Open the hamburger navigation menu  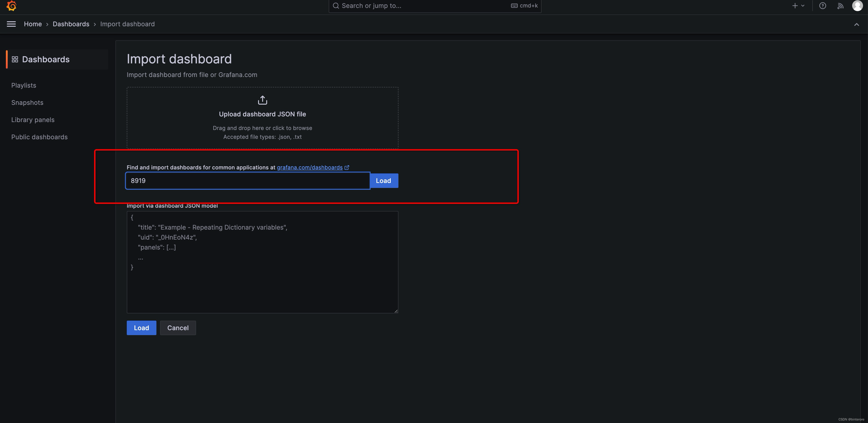pyautogui.click(x=12, y=24)
